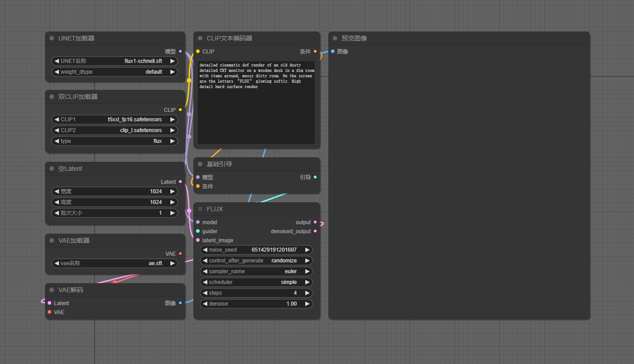The image size is (634, 364).
Task: Click the guider input port on FLUX node
Action: [x=198, y=231]
